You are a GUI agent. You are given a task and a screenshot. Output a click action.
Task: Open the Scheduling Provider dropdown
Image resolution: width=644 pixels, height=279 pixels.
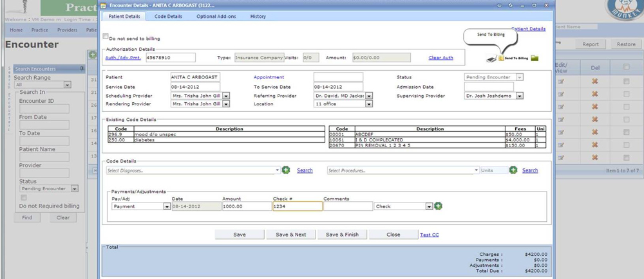point(226,96)
